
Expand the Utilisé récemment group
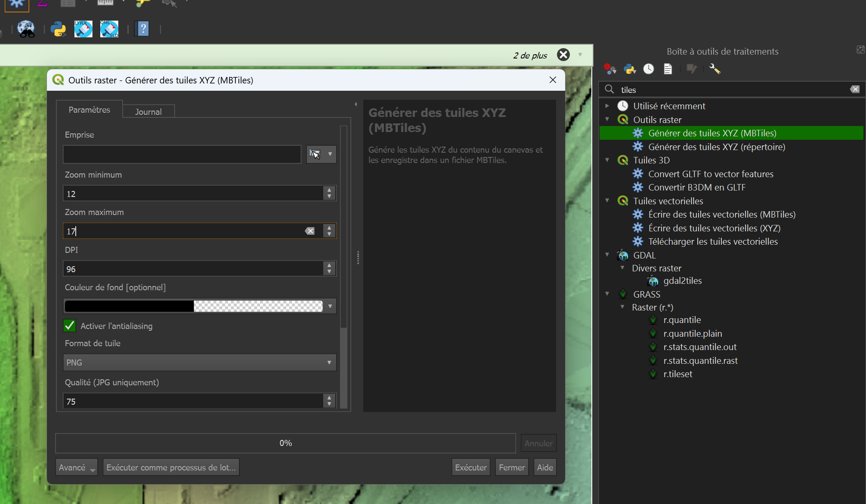point(607,106)
